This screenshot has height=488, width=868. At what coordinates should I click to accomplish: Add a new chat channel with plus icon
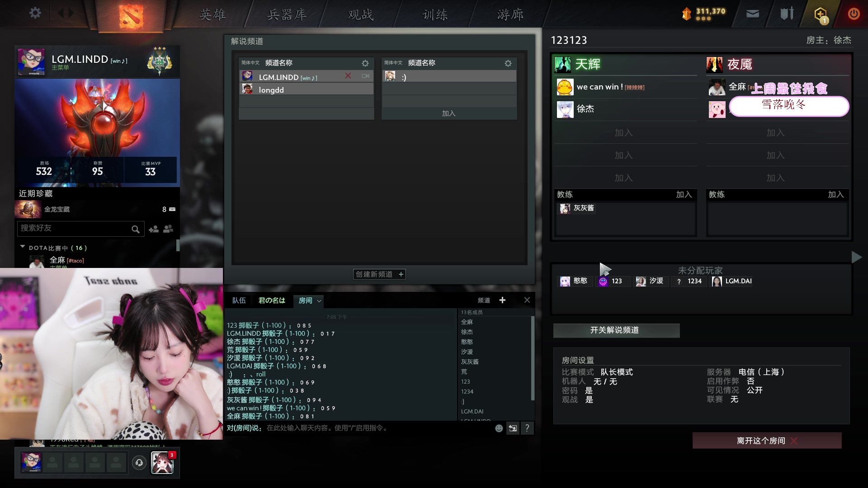(x=502, y=300)
